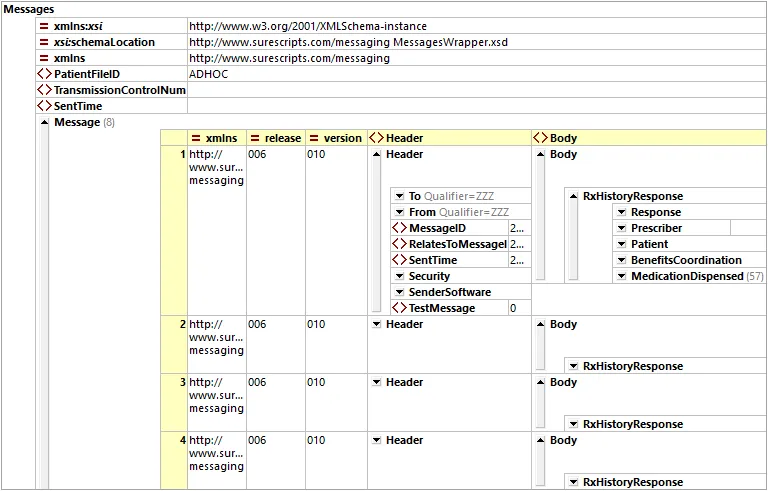Image resolution: width=768 pixels, height=491 pixels.
Task: Click the empty top-level SentTime value field
Action: point(476,106)
